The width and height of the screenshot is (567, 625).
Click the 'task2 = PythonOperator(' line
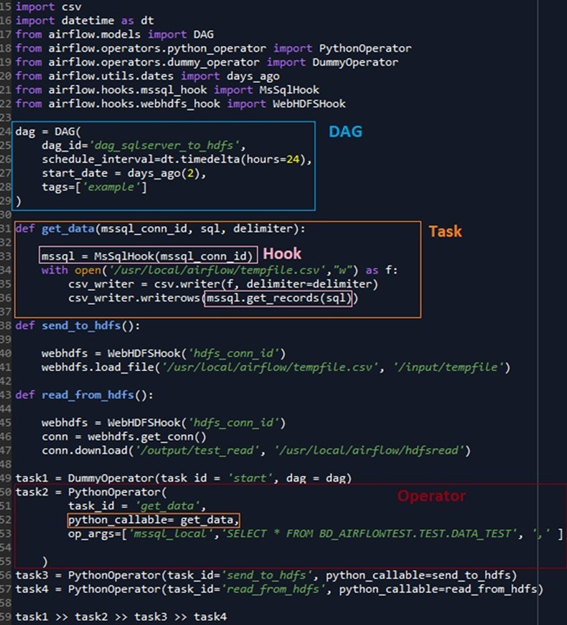click(x=91, y=492)
